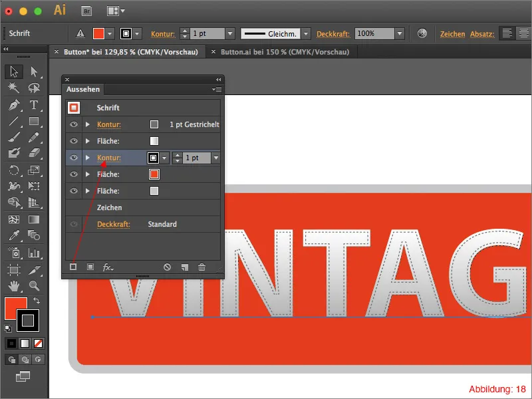Image resolution: width=532 pixels, height=399 pixels.
Task: Select the Type tool
Action: click(34, 105)
